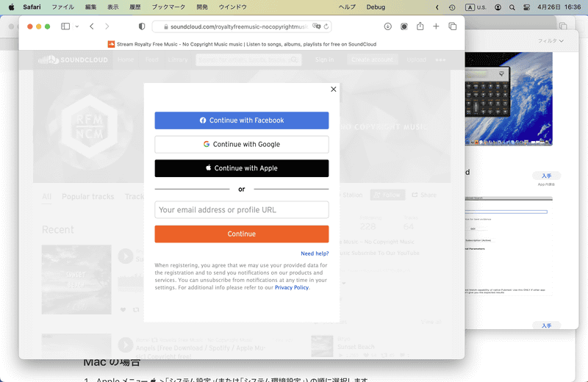Open the 表示 menu
Viewport: 588px width, 382px height.
113,7
